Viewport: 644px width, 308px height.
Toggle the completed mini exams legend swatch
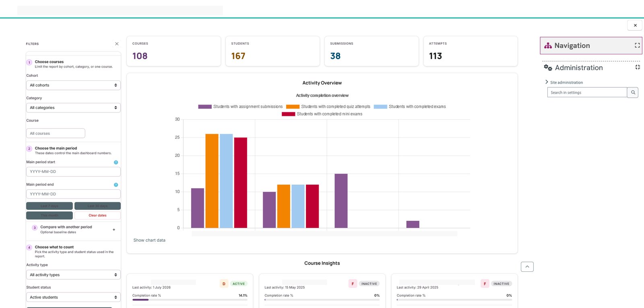pos(289,114)
